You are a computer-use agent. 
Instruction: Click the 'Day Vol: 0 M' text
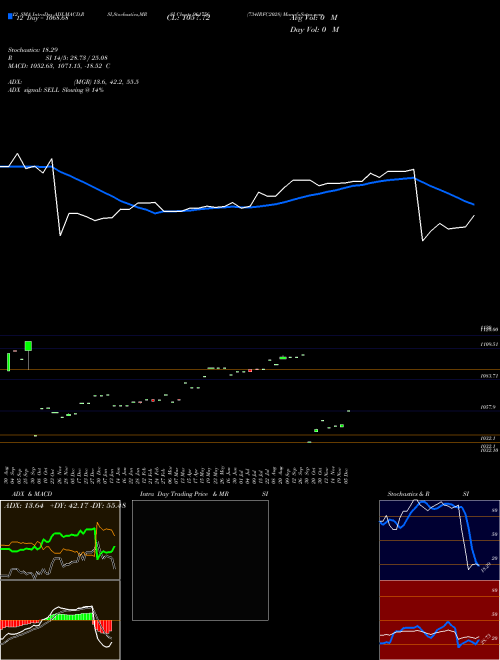314,30
